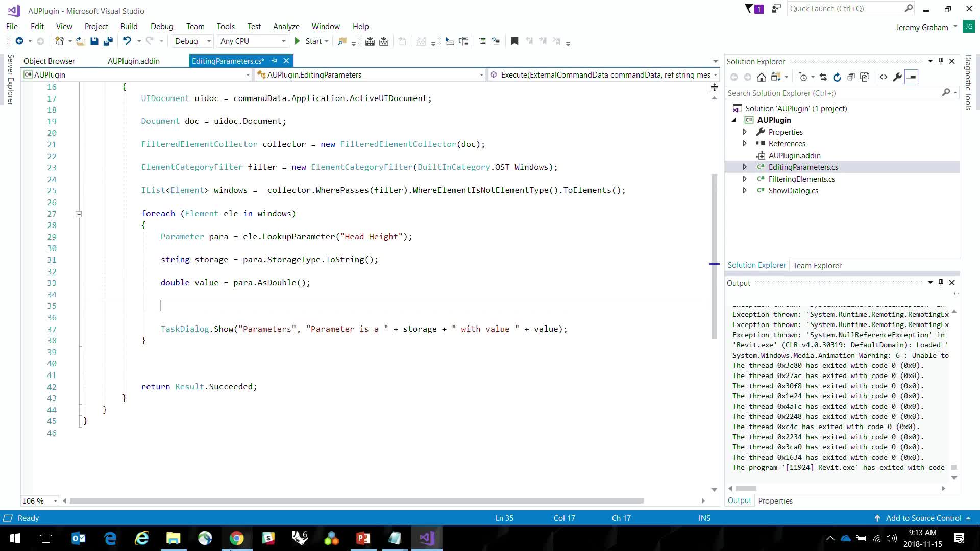
Task: Open the Analyze menu
Action: coord(286,27)
